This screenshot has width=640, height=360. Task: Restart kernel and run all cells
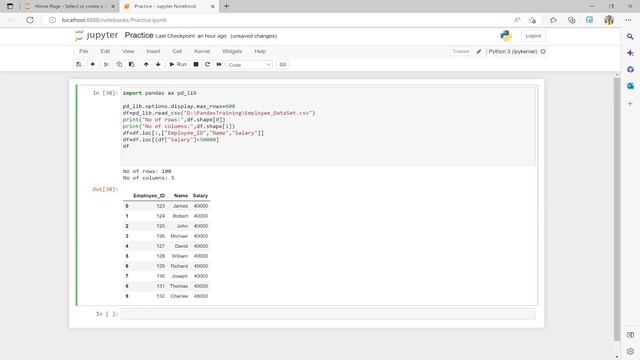click(x=219, y=64)
